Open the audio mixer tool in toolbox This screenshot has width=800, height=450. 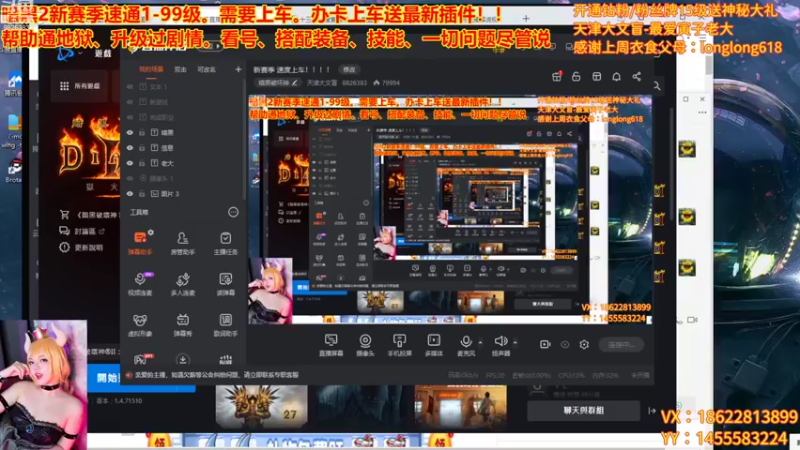click(x=226, y=360)
